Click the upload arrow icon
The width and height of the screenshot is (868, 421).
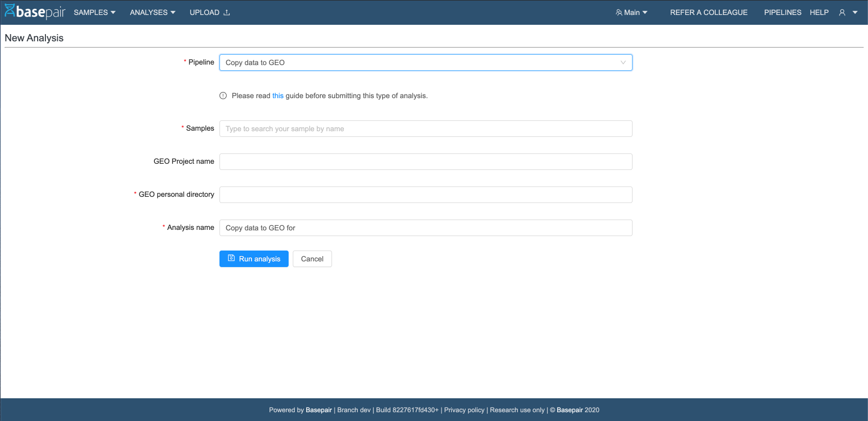click(227, 12)
